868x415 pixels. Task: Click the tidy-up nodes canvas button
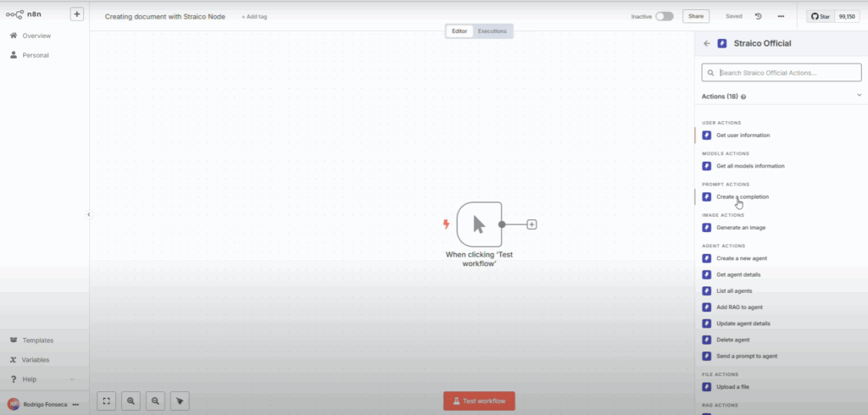click(180, 401)
